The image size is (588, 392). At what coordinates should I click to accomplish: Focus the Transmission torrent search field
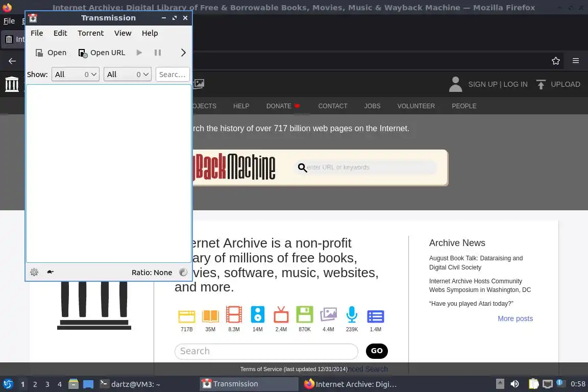(173, 75)
